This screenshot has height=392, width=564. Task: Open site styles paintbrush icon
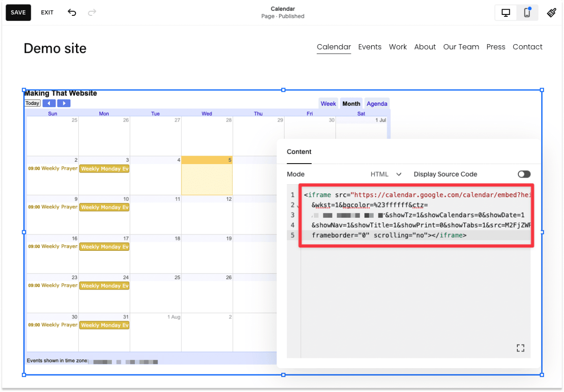pyautogui.click(x=551, y=13)
